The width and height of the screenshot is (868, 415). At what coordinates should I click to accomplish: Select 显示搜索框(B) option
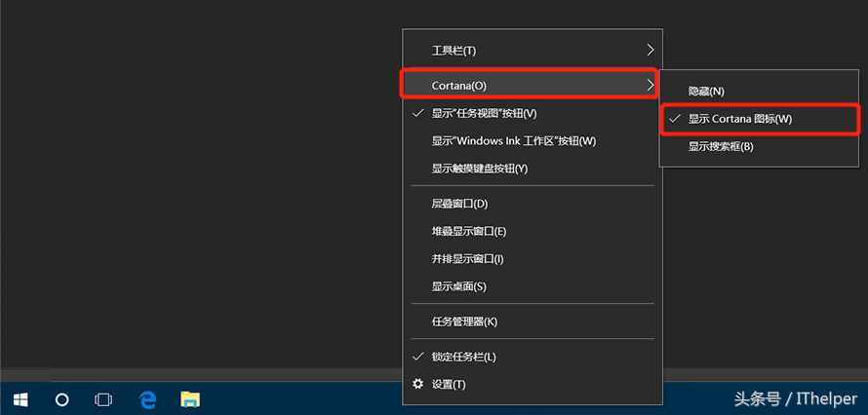tap(720, 146)
